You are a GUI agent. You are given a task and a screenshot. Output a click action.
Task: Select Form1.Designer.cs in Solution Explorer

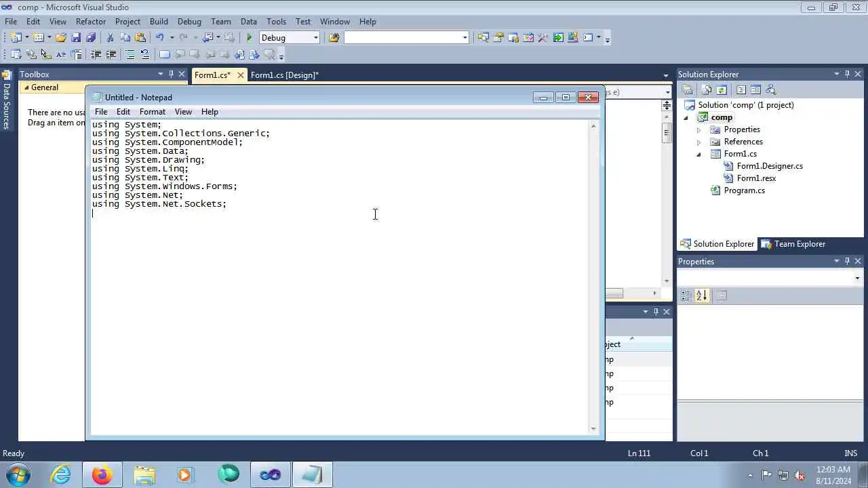[770, 166]
